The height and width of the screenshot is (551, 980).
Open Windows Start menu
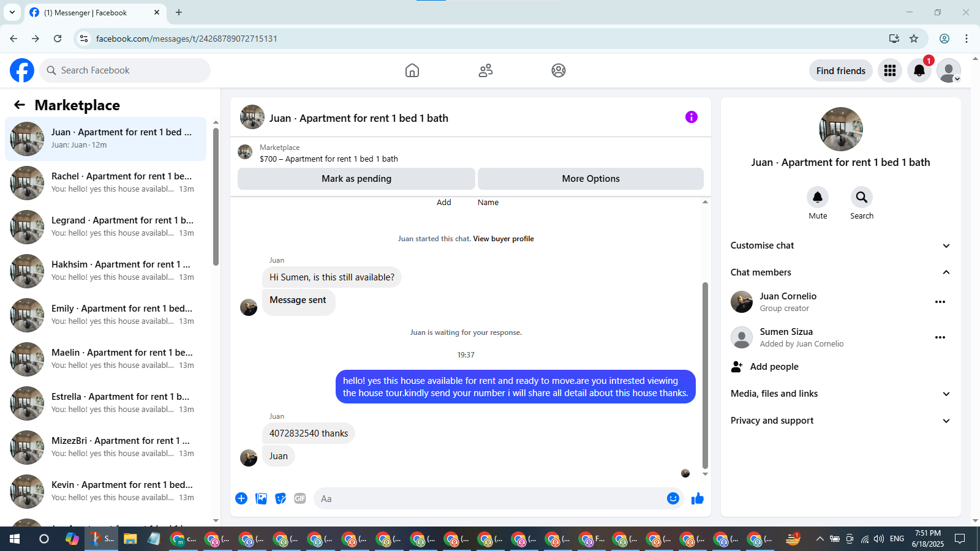(15, 539)
